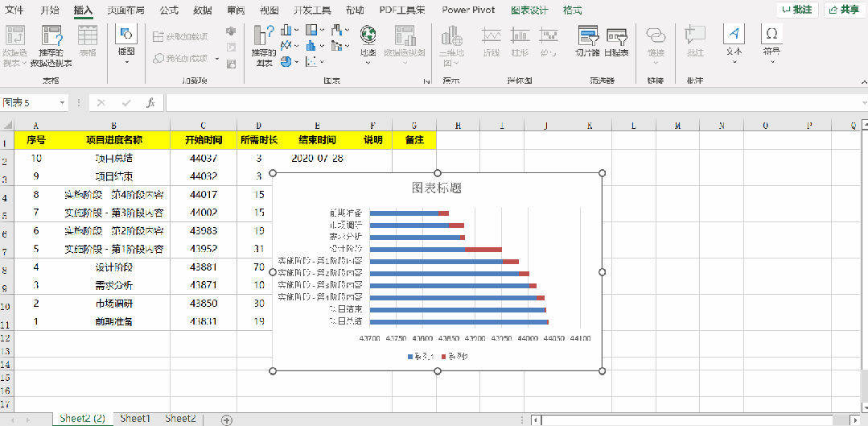The width and height of the screenshot is (868, 426).
Task: Select cell containing 2020-07-28
Action: pyautogui.click(x=317, y=159)
